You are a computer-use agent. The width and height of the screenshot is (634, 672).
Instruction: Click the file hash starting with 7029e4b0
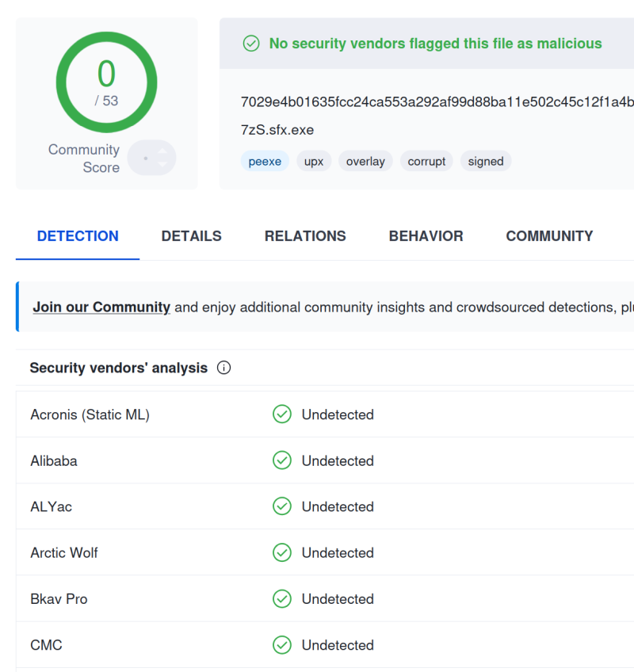tap(437, 102)
